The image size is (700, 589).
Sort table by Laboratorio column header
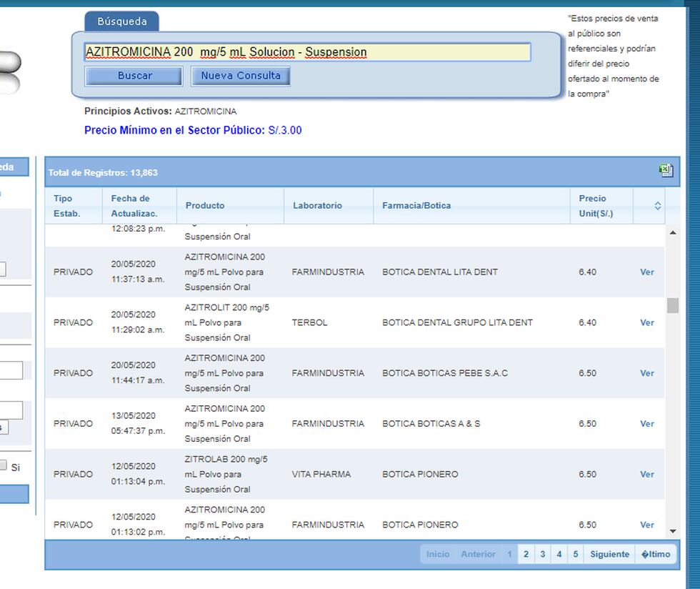(x=317, y=206)
